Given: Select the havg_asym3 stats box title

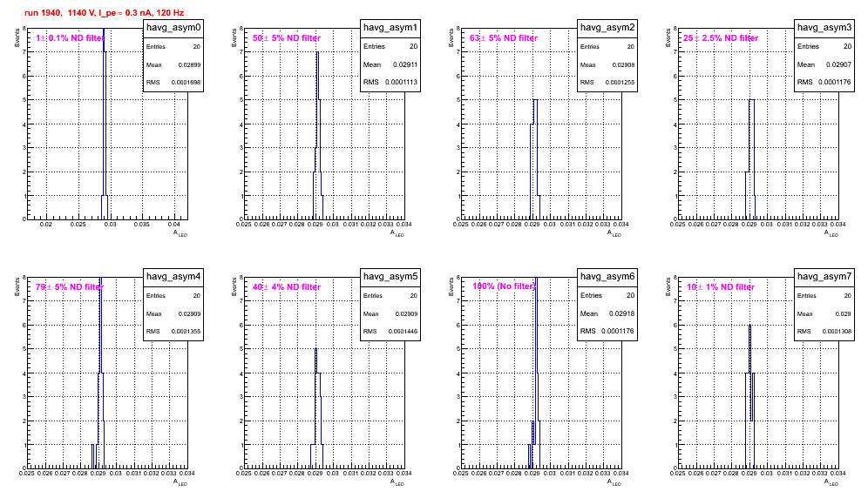Looking at the screenshot, I should point(824,28).
